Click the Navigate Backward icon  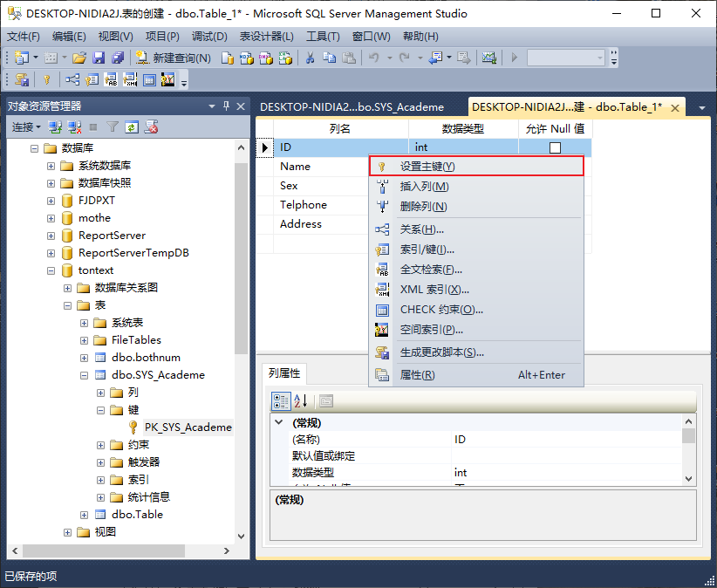[435, 58]
